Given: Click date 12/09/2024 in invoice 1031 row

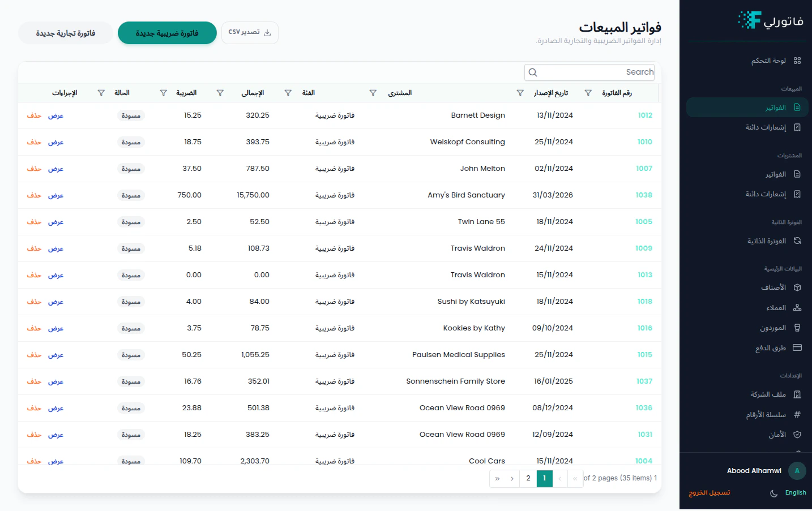Looking at the screenshot, I should (x=553, y=435).
